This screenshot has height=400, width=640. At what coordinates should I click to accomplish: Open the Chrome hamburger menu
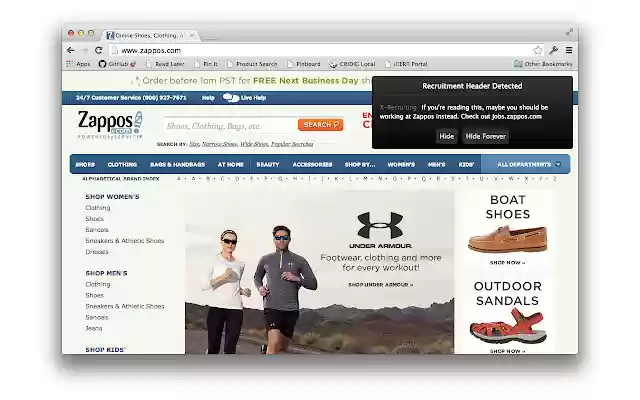[x=569, y=50]
